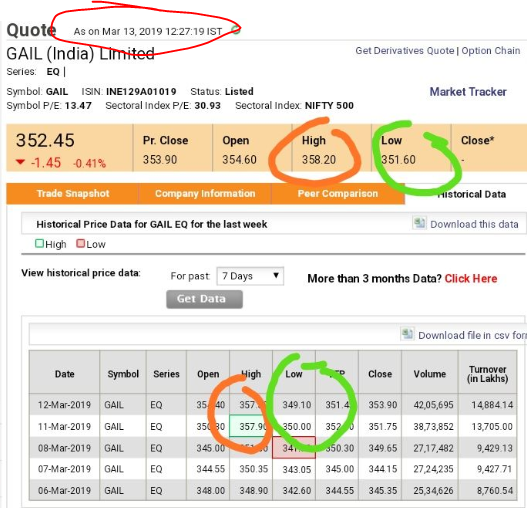527x508 pixels.
Task: Click the 07-Mar-2019 high value 350.35
Action: [254, 469]
